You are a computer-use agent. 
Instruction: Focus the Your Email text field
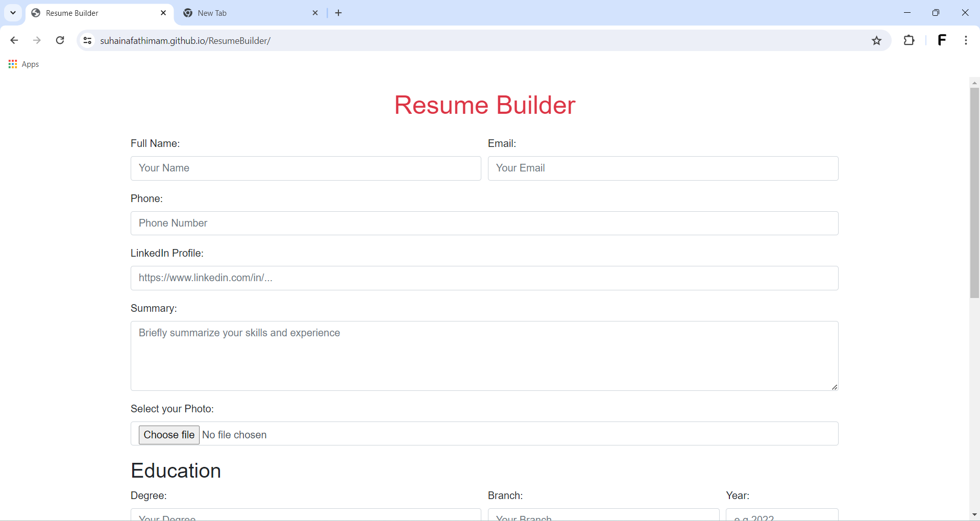(x=663, y=168)
